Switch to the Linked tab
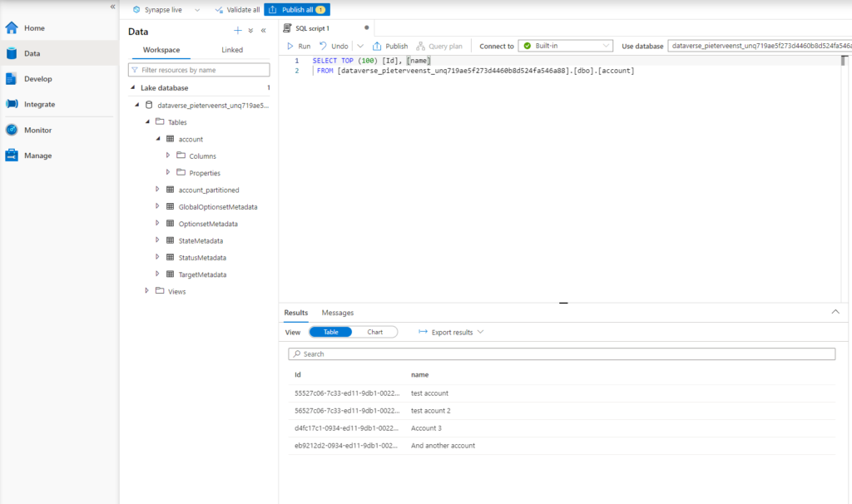This screenshot has width=852, height=504. coord(232,50)
